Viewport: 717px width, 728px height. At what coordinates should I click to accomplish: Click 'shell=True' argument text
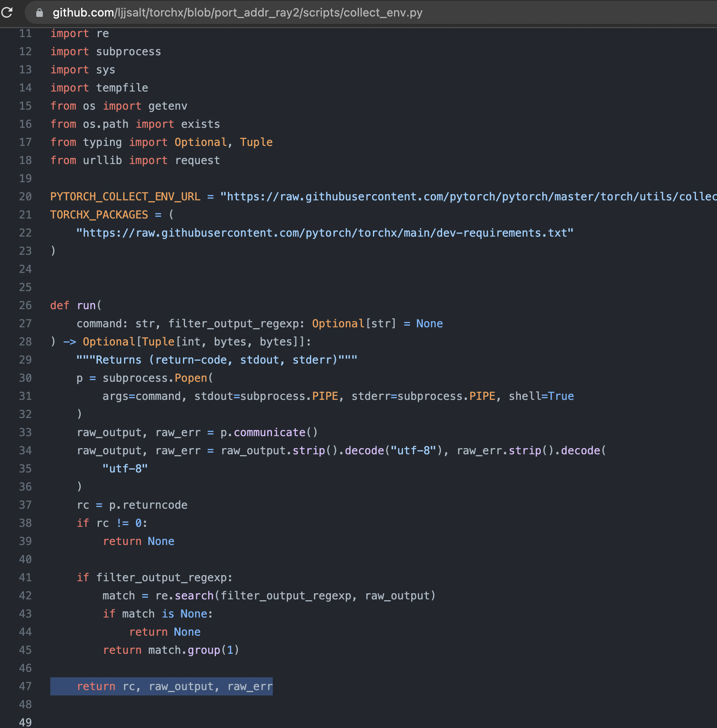pos(541,396)
